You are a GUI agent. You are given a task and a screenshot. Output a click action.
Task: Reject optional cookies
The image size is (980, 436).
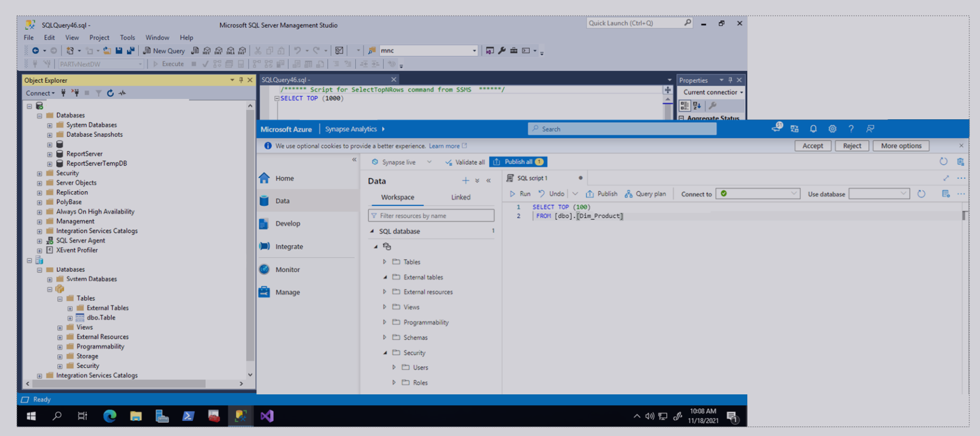coord(852,146)
